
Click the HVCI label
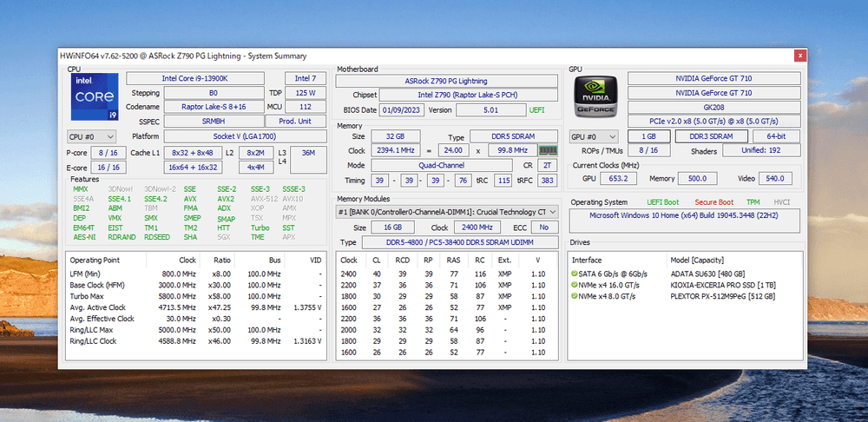[x=782, y=202]
